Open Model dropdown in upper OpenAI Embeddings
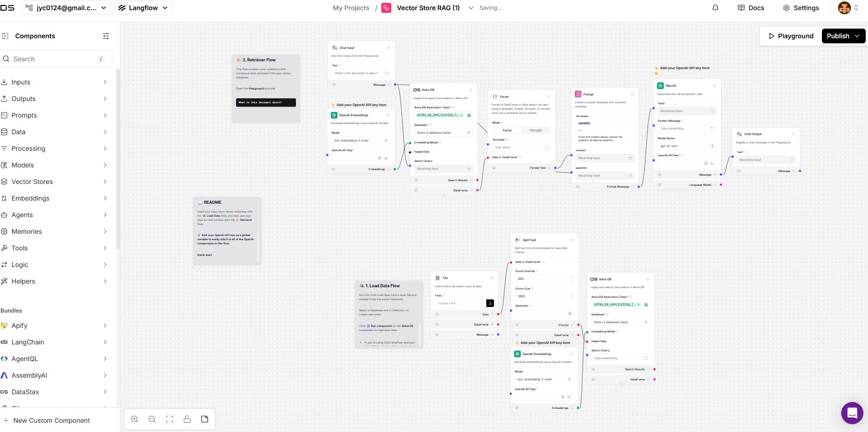 tap(361, 140)
